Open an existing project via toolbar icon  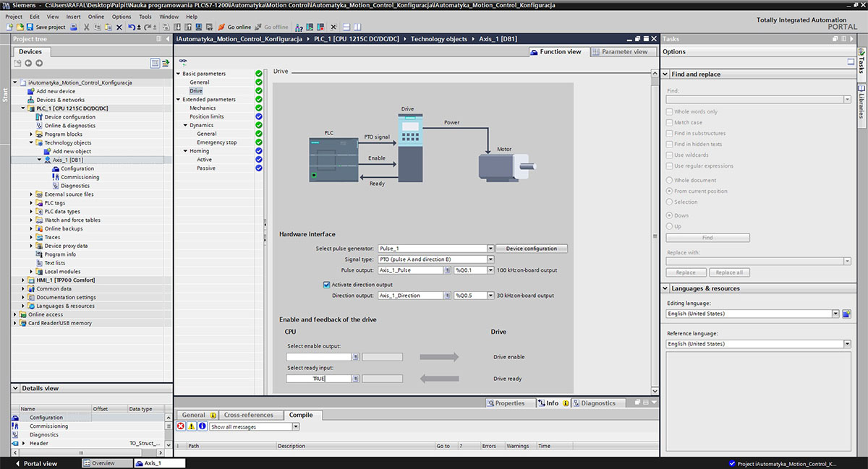point(19,27)
